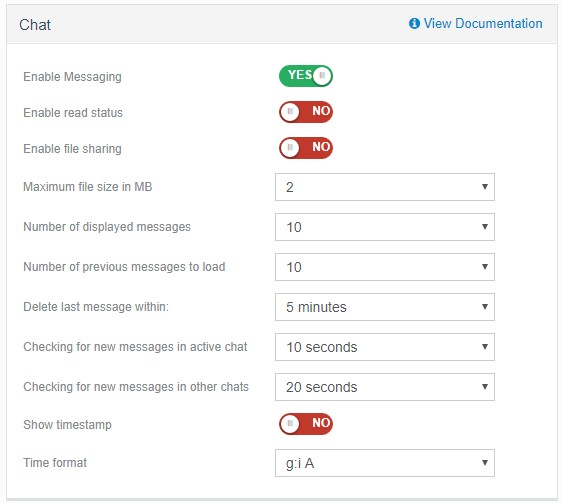Viewport: 562px width, 503px height.
Task: Enable the file sharing toggle
Action: [306, 148]
